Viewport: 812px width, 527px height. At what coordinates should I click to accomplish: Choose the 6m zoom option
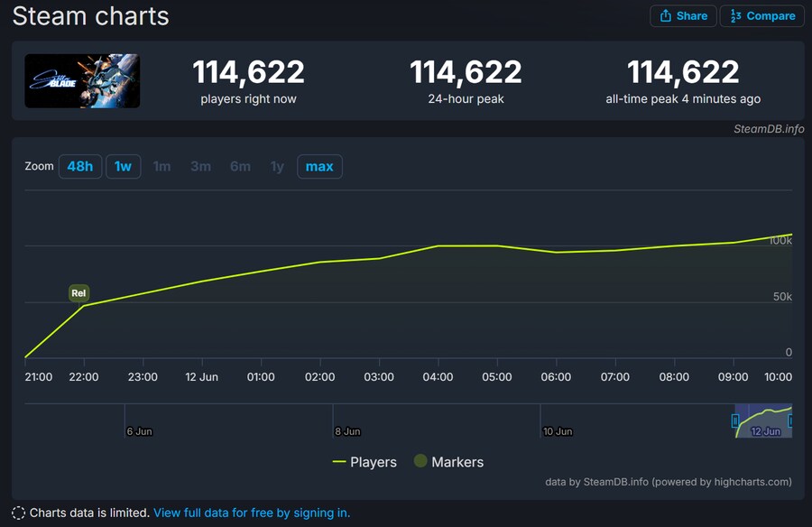point(240,166)
